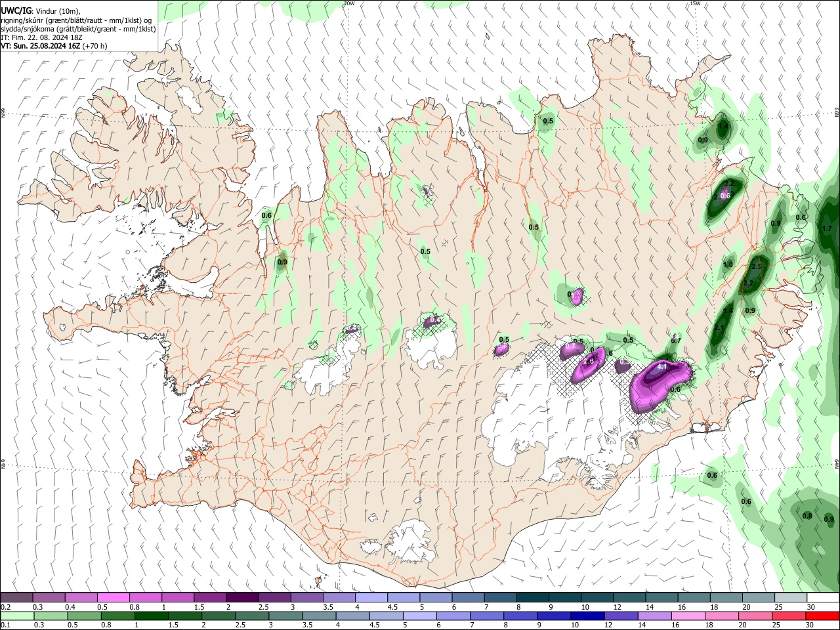The image size is (840, 630).
Task: Pick the dark purple swatch labeled 2, upper legend
Action: 242,598
